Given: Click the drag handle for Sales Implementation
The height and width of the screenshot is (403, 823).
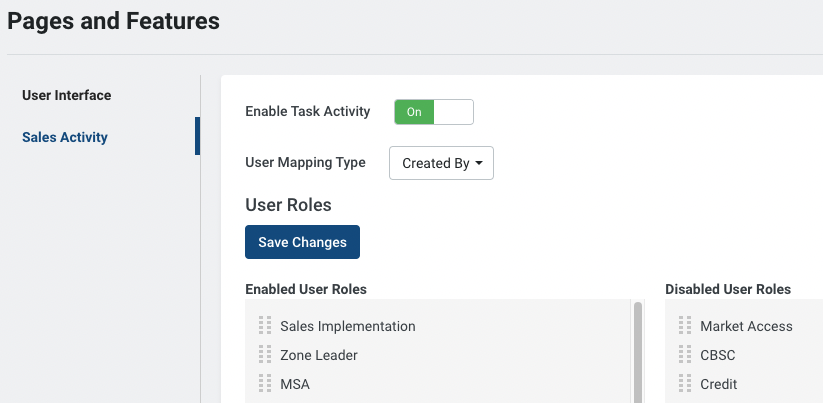Looking at the screenshot, I should [x=265, y=325].
